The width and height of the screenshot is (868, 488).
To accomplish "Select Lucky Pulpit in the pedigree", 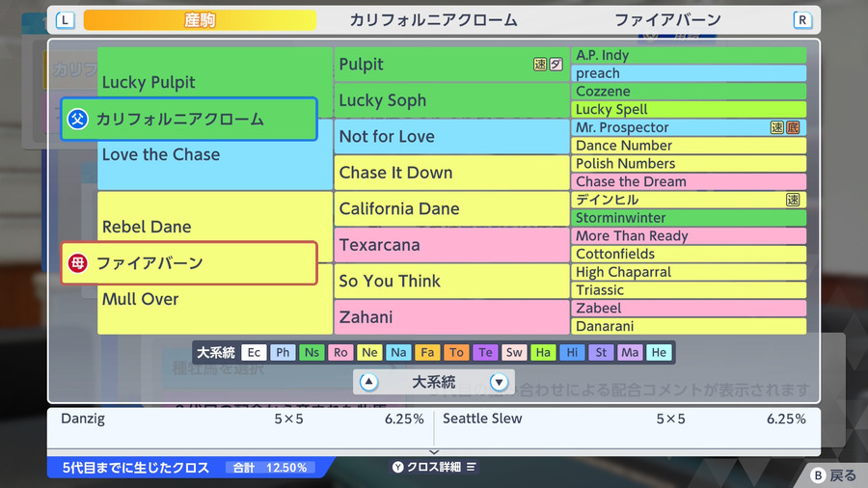I will click(x=149, y=82).
